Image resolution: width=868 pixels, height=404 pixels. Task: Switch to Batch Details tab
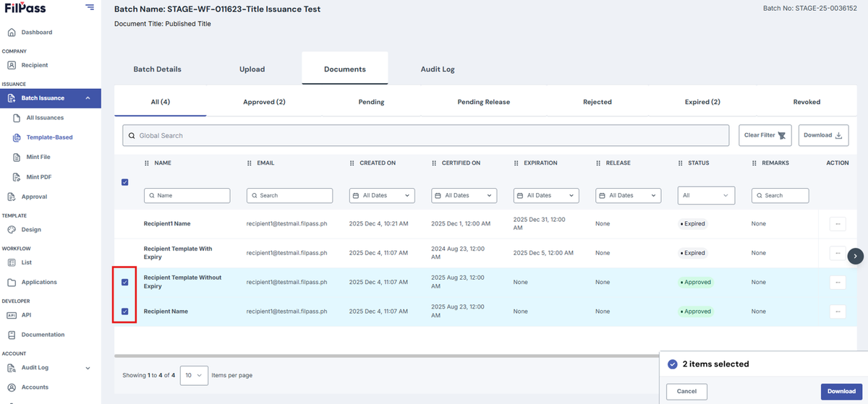[x=157, y=69]
